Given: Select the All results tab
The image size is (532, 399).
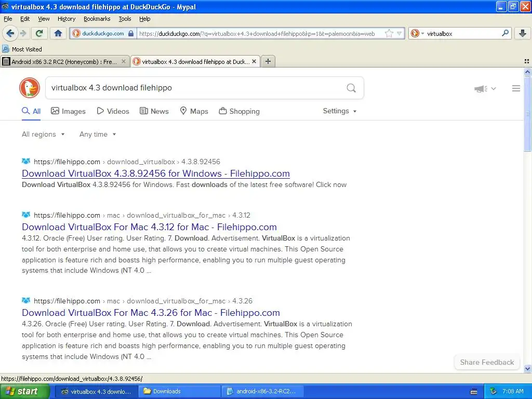Looking at the screenshot, I should coord(31,111).
